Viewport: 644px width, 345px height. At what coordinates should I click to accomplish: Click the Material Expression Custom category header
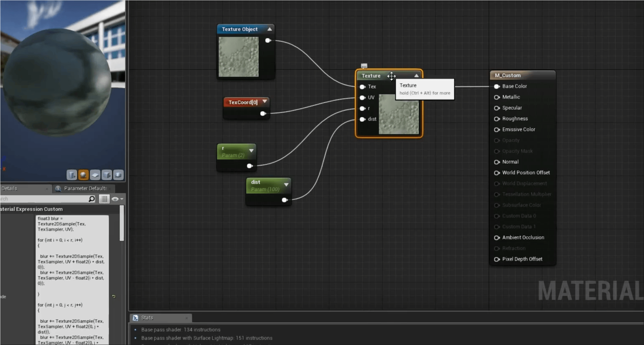(x=31, y=209)
